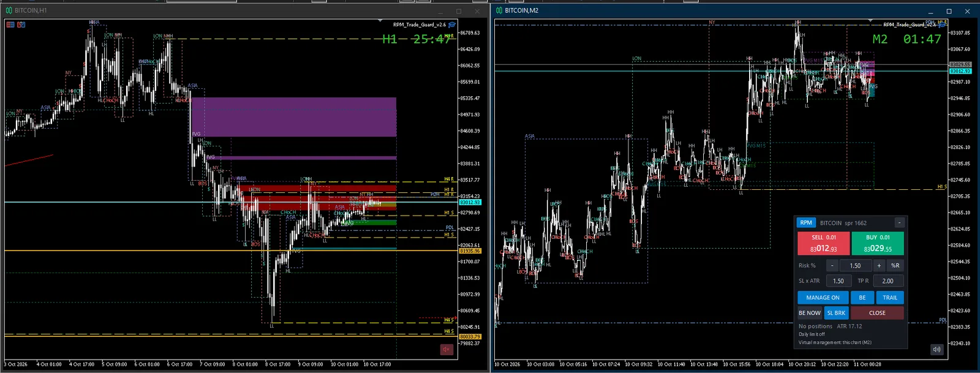Click the 3 Oct 2026 date label on the H1 time axis

(x=16, y=364)
